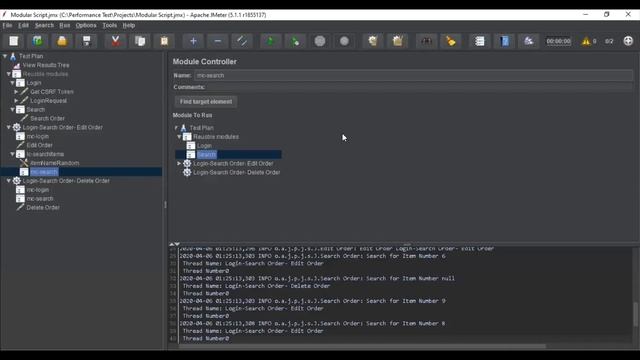Open the File menu
This screenshot has height=360, width=640.
tap(7, 25)
